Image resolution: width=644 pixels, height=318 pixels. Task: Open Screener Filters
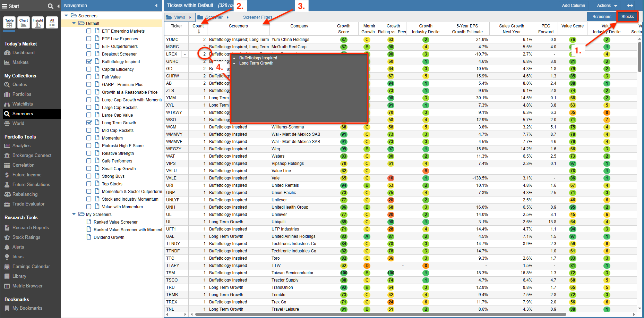[258, 17]
